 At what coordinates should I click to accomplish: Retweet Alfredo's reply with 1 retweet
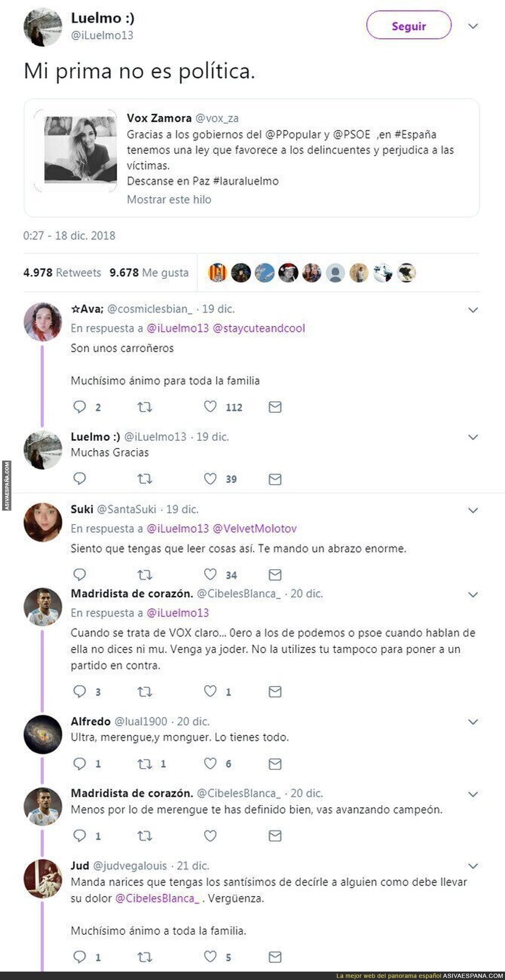click(x=145, y=764)
